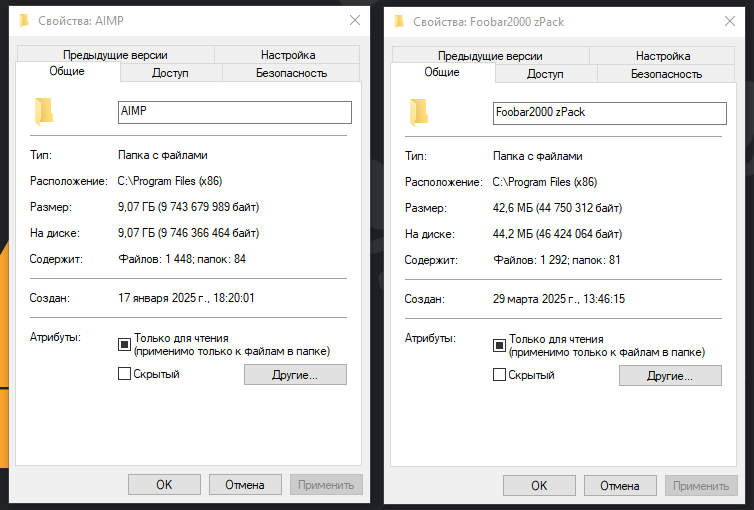
Task: Focus the 'Foobar2000 zPack' name text box
Action: pyautogui.click(x=610, y=112)
